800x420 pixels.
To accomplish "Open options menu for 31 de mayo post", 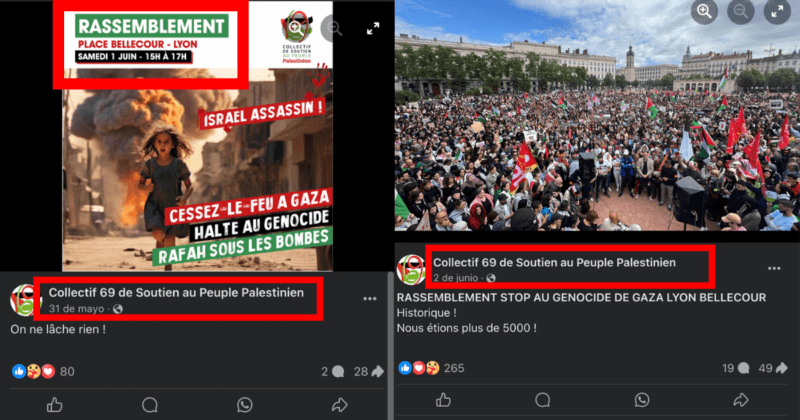I will [370, 299].
